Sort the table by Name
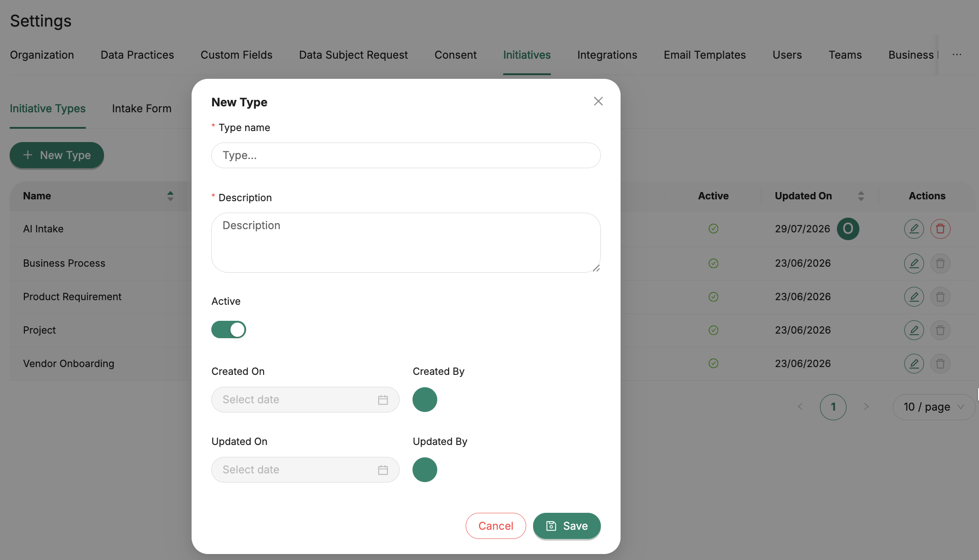 170,196
